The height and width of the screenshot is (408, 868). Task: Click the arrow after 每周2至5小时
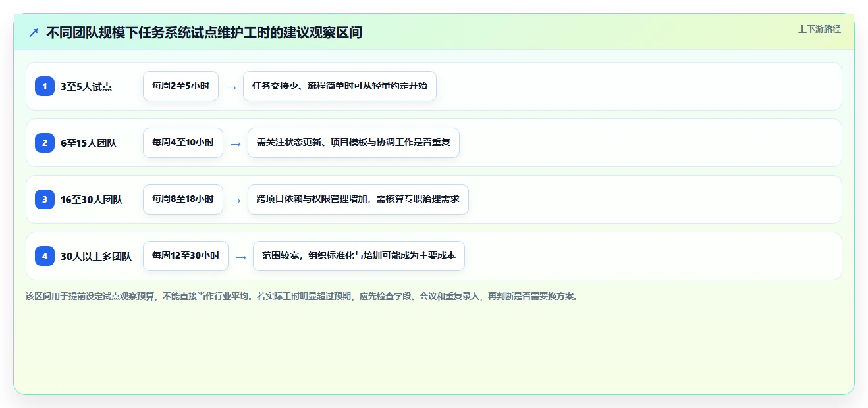coord(231,87)
